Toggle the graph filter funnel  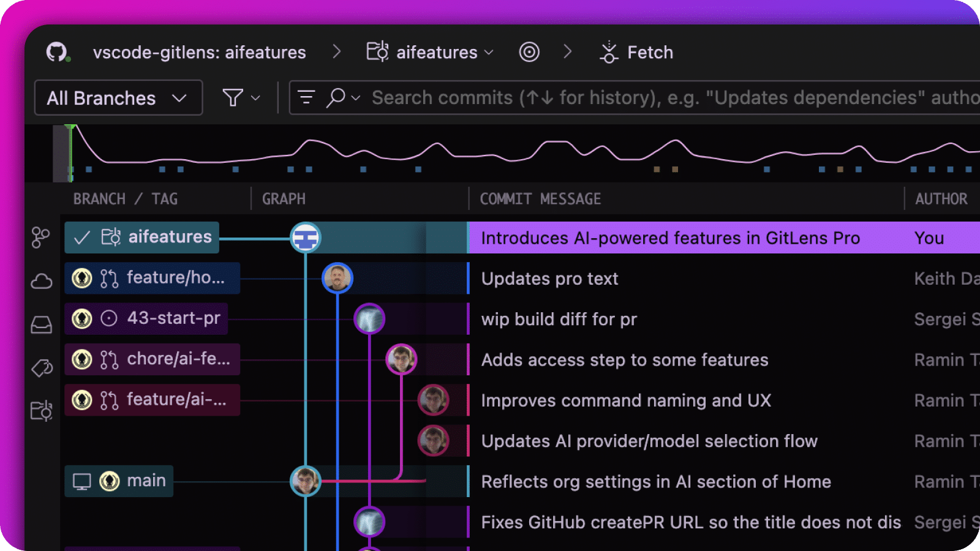coord(232,97)
